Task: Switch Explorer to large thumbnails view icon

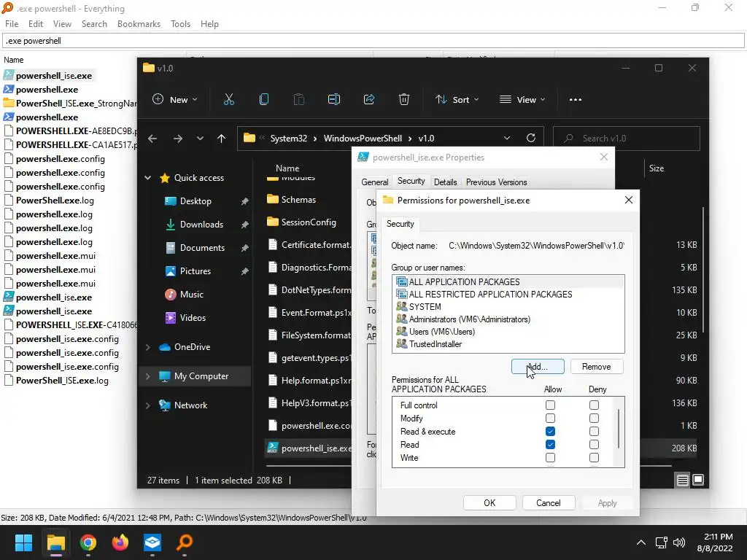Action: [698, 480]
